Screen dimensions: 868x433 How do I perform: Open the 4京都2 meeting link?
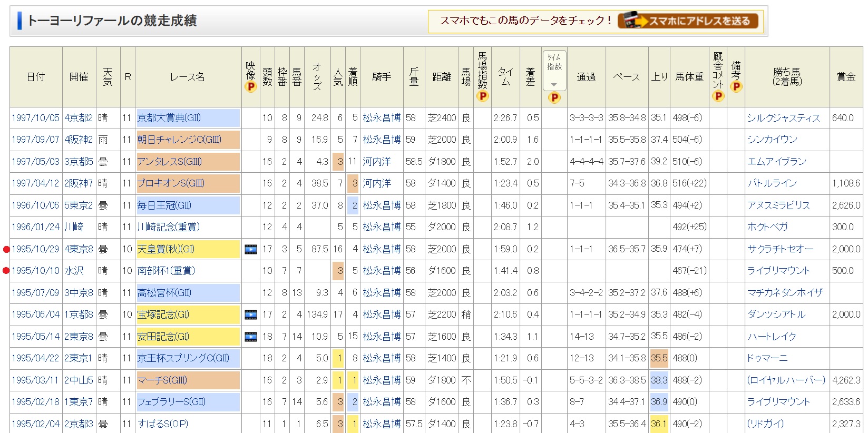(79, 118)
